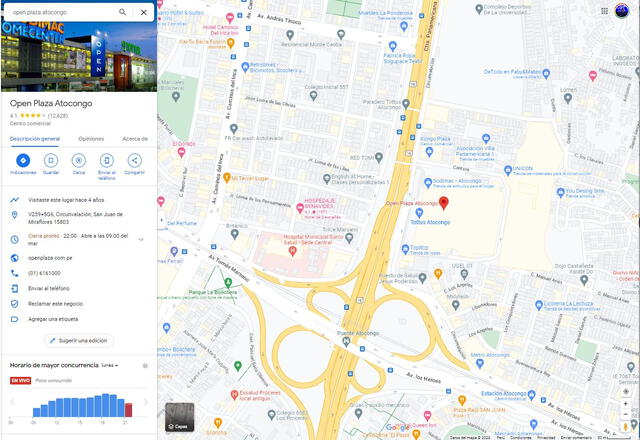Click the Mi Tercer Lugar restaurant pin
Image resolution: width=640 pixels, height=440 pixels.
pos(227,178)
